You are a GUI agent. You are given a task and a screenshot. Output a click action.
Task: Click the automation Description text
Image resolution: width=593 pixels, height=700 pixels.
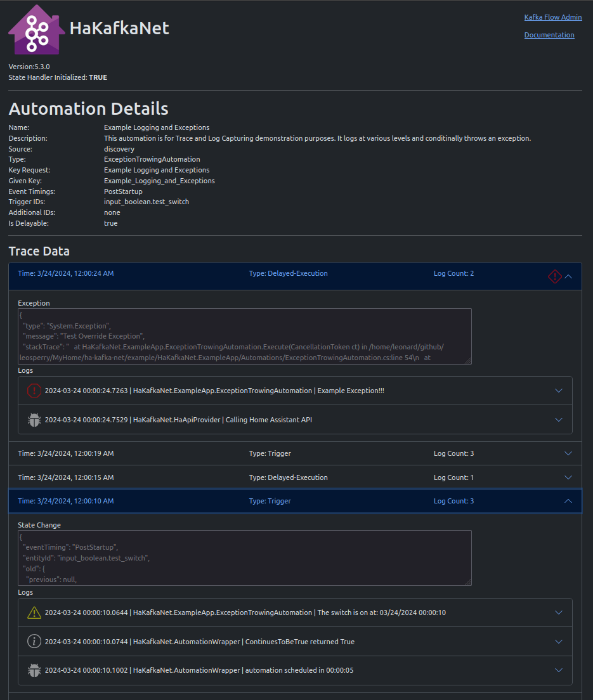[x=318, y=138]
